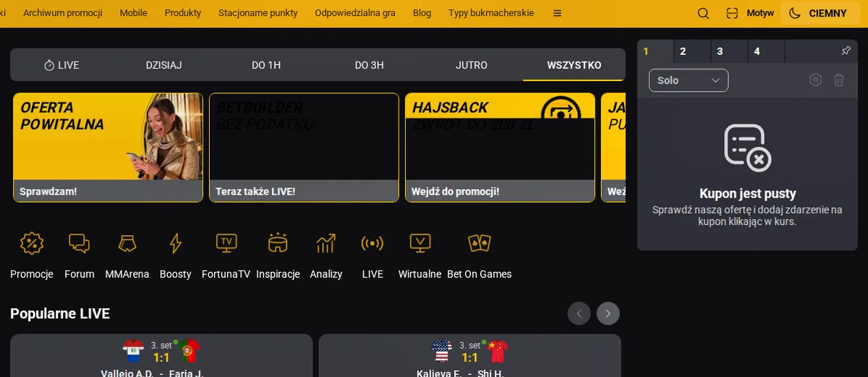
Task: Switch to coupon tab 3
Action: pyautogui.click(x=729, y=51)
